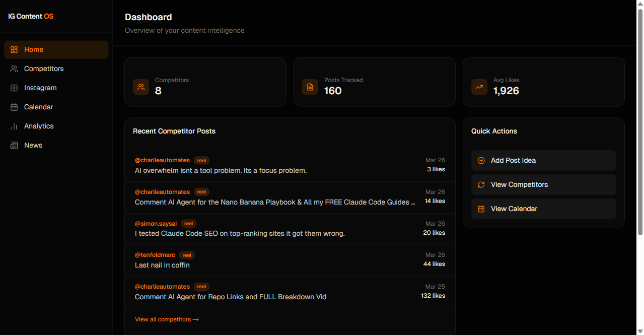Click the Calendar icon in sidebar
The height and width of the screenshot is (335, 644).
(x=14, y=107)
